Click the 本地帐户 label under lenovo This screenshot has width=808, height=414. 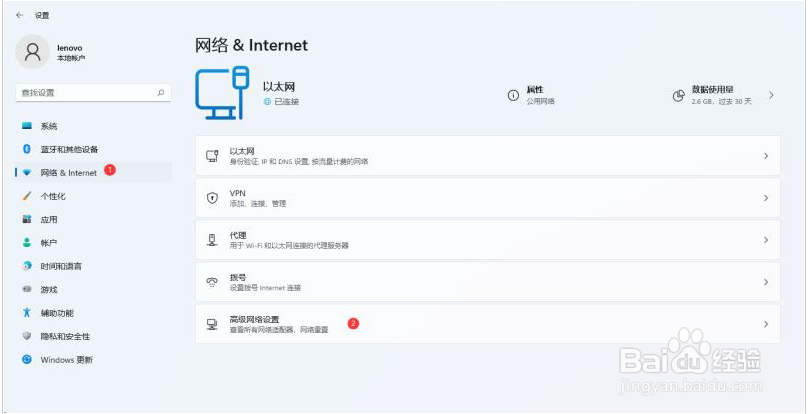[x=71, y=58]
